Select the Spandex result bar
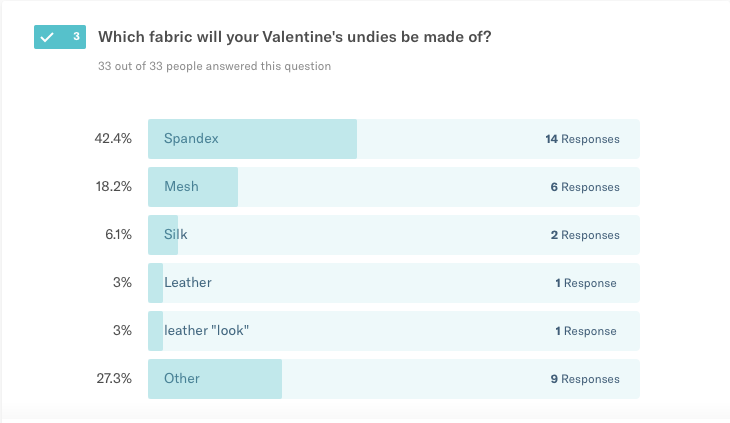 coord(394,139)
